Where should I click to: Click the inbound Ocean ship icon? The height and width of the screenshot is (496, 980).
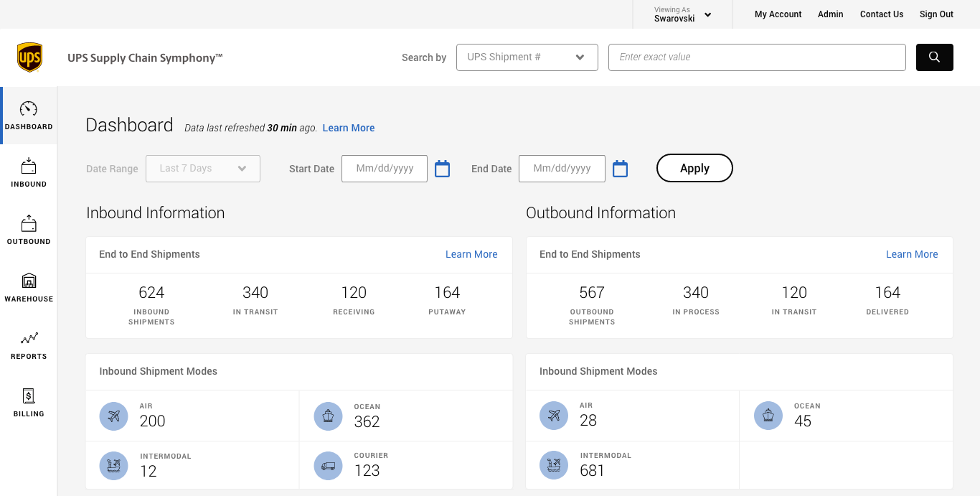[328, 416]
